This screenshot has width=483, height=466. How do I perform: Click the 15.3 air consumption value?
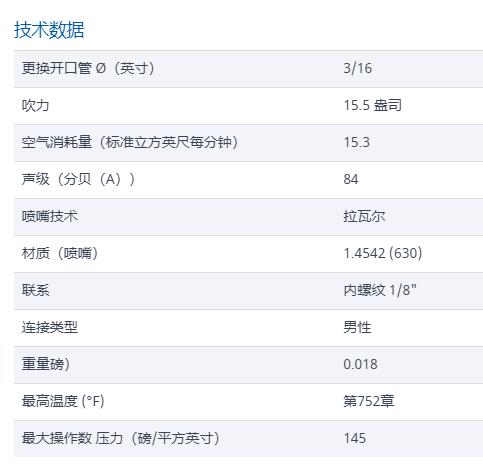(357, 142)
